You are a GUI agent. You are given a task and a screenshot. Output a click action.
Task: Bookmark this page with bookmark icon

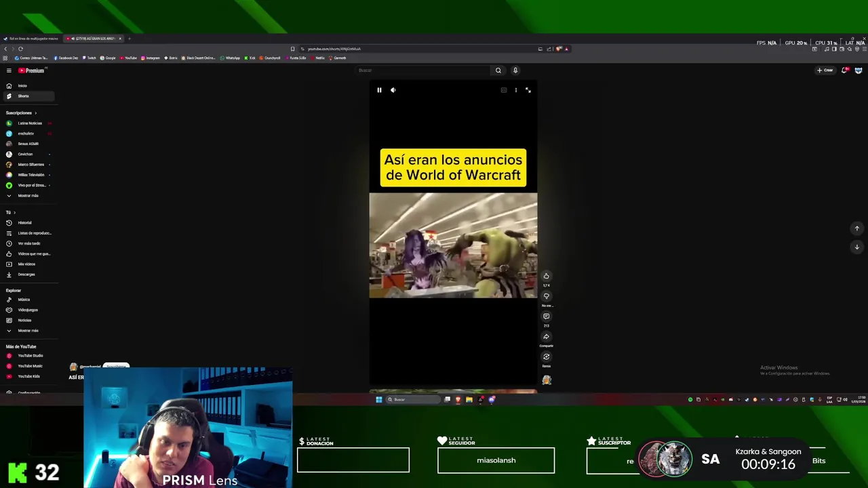[292, 49]
